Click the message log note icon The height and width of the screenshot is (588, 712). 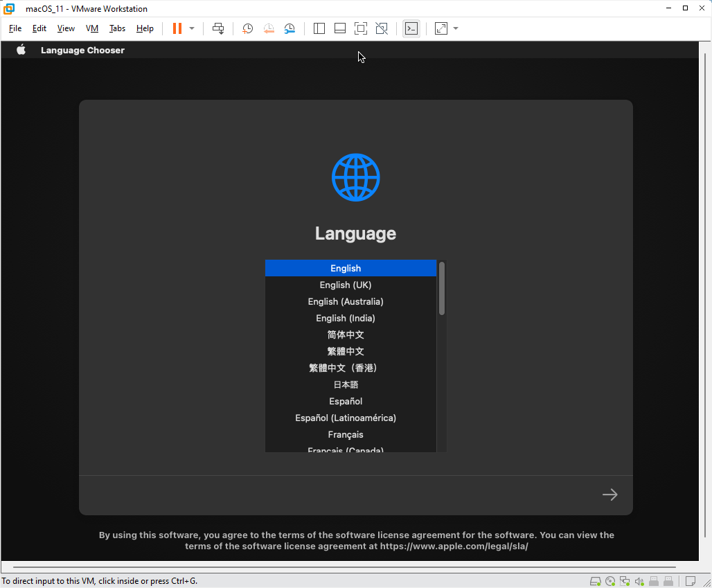691,581
